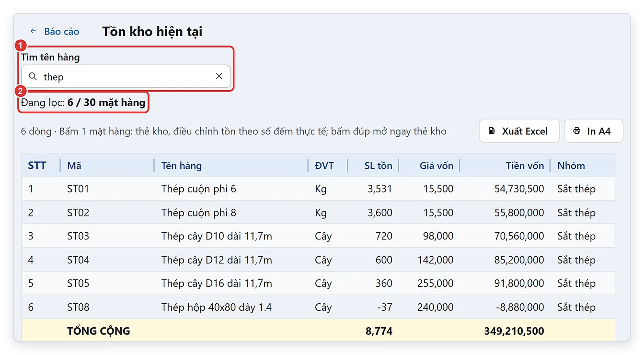Click cost amount 70,560,000
The width and height of the screenshot is (644, 355).
(x=519, y=236)
